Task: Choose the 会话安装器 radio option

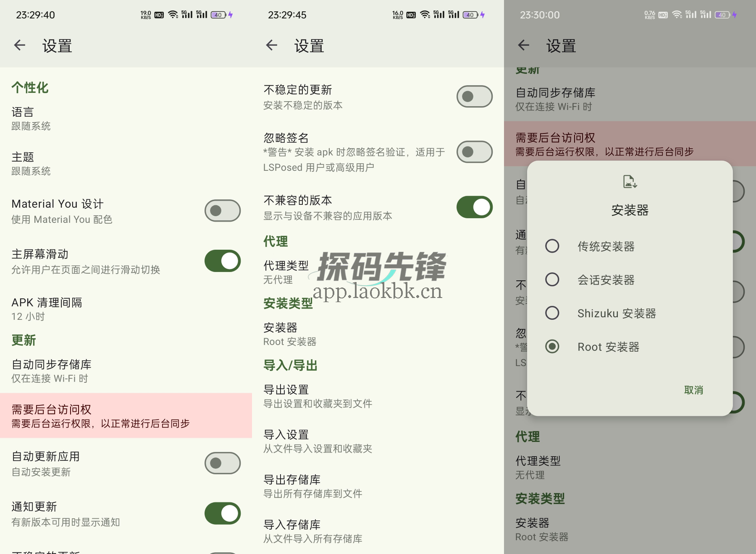Action: pos(552,280)
